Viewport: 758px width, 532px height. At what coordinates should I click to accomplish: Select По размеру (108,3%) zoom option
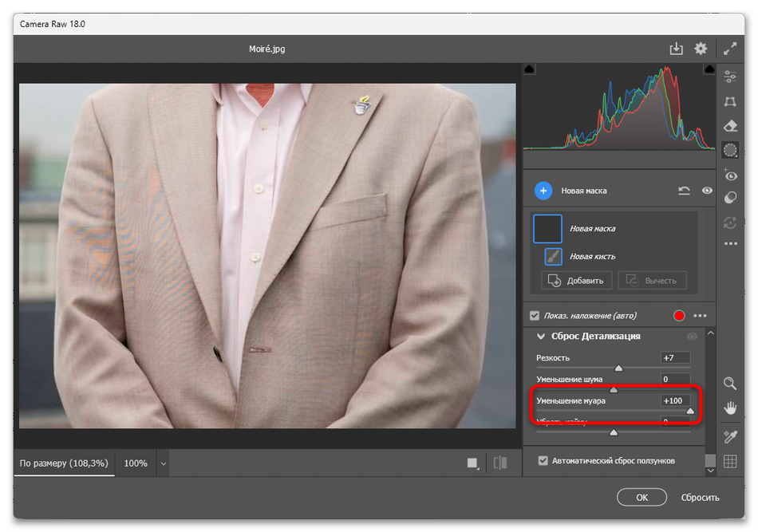coord(64,463)
